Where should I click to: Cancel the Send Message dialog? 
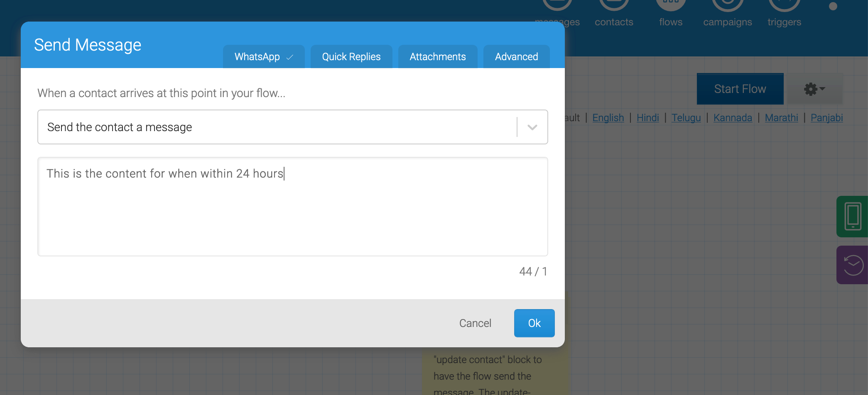pos(475,323)
